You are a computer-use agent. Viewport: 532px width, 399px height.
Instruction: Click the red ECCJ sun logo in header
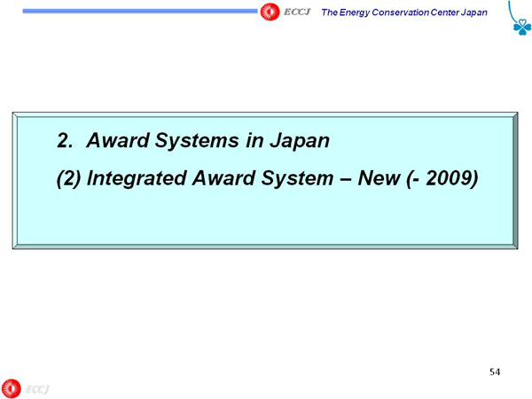[x=270, y=12]
